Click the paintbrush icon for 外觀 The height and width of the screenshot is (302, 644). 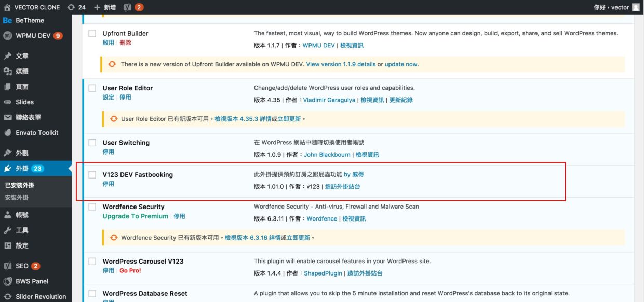(7, 153)
